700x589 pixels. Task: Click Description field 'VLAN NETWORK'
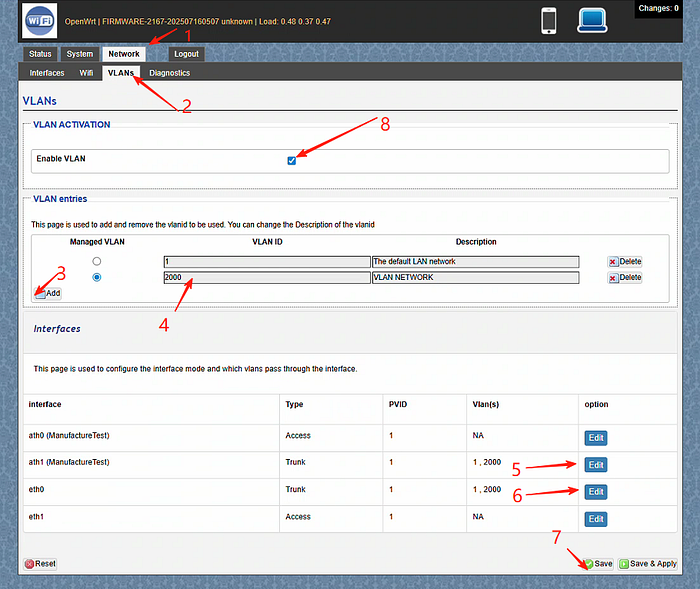(x=475, y=278)
